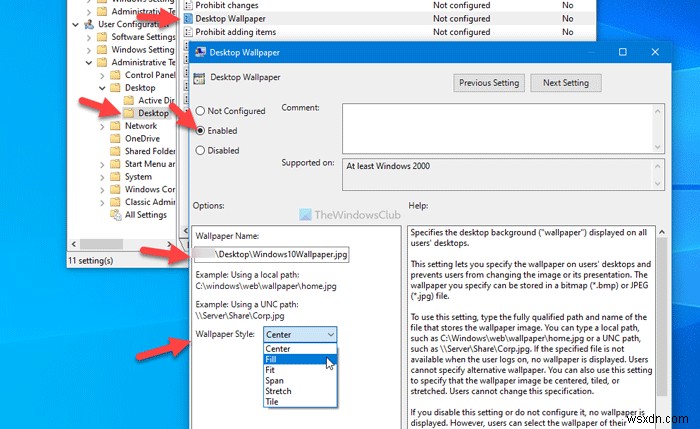700x429 pixels.
Task: Click the Next Setting button
Action: (566, 83)
